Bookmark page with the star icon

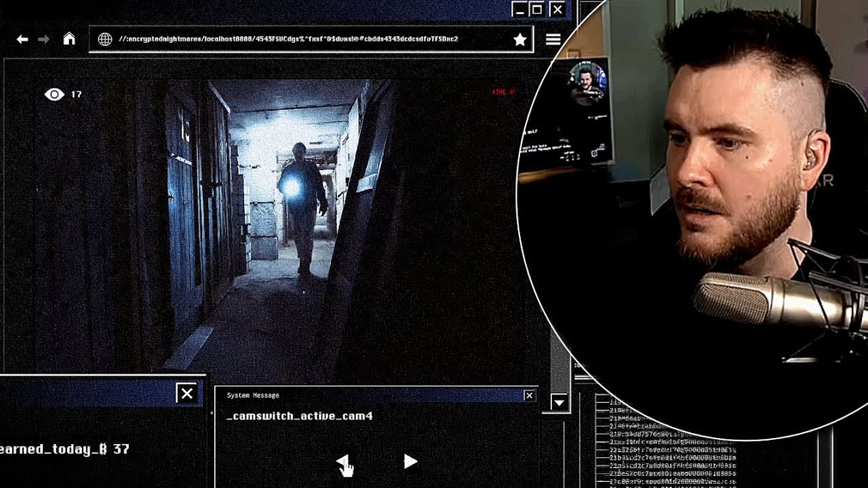(x=520, y=39)
